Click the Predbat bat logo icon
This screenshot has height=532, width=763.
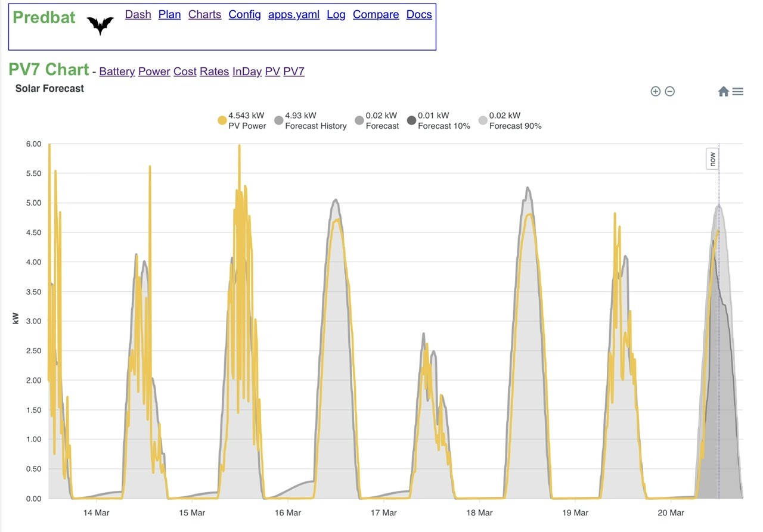pyautogui.click(x=100, y=26)
